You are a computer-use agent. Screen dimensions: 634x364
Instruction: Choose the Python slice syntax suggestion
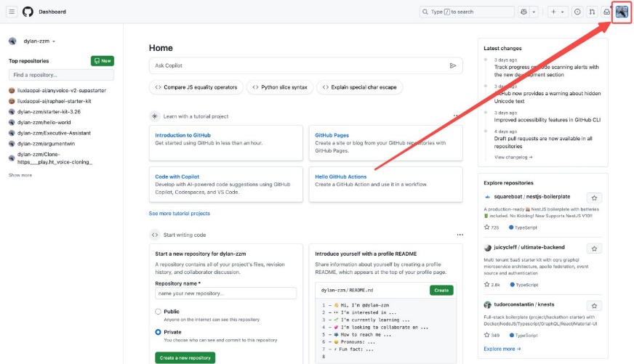(279, 87)
